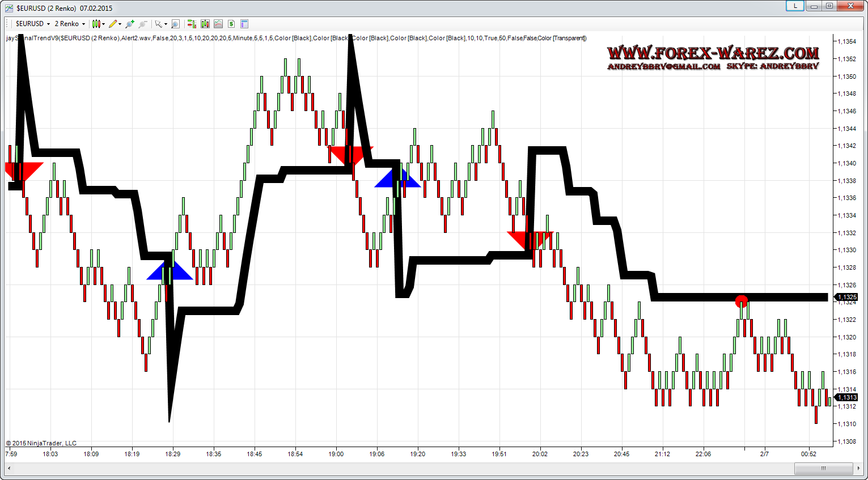Click the red dot marker on the chart
The height and width of the screenshot is (480, 868).
click(741, 301)
